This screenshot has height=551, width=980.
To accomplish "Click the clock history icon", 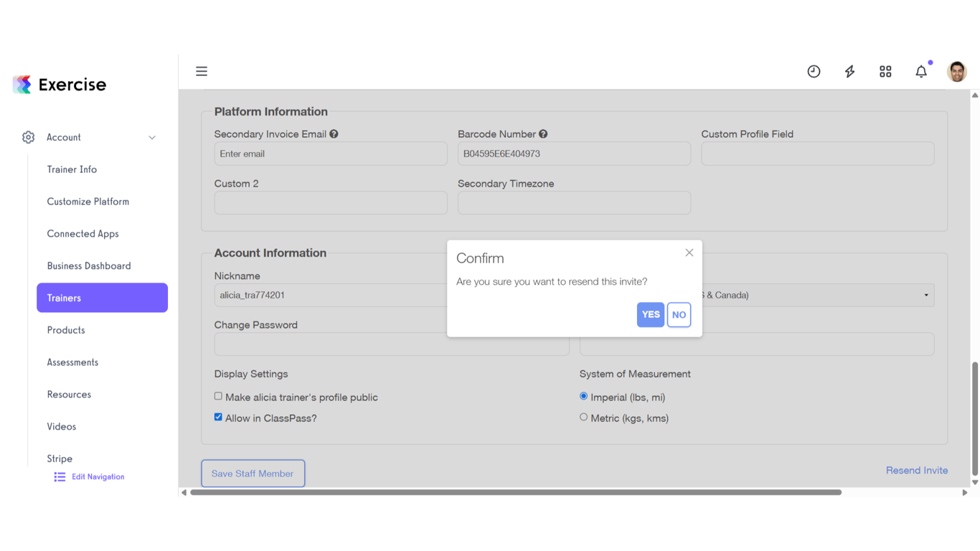I will [814, 71].
